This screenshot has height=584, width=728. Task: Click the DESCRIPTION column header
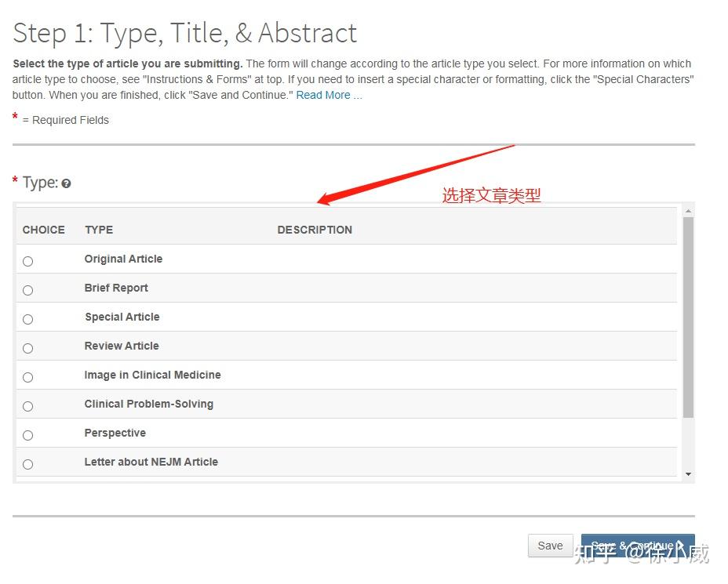(315, 230)
